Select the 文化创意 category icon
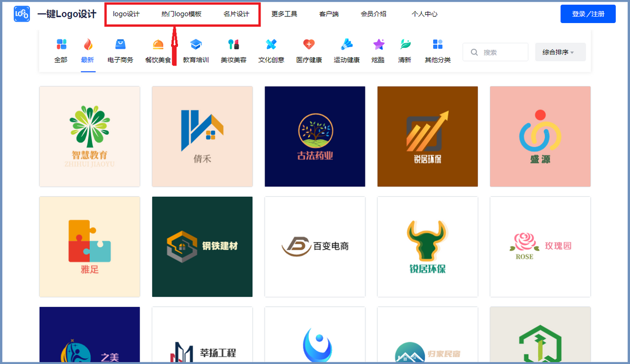This screenshot has height=364, width=630. (271, 44)
